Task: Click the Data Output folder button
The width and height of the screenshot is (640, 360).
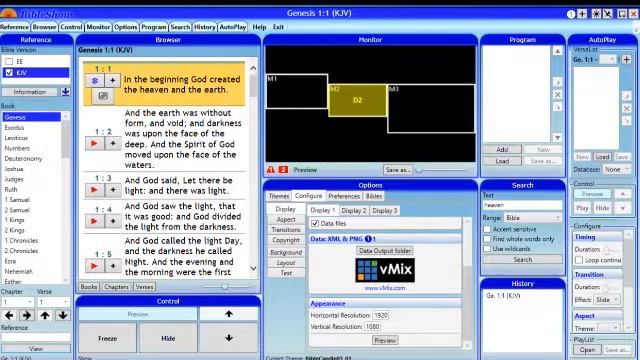Action: 385,251
